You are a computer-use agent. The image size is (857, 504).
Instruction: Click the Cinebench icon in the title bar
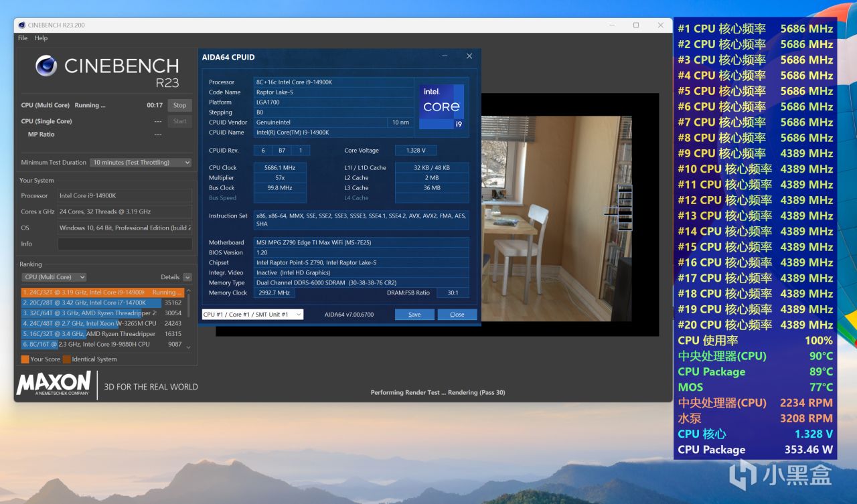pyautogui.click(x=21, y=25)
